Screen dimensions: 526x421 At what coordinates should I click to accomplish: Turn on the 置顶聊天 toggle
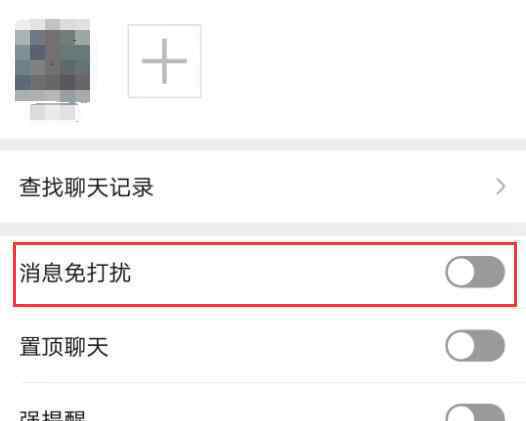pos(475,346)
